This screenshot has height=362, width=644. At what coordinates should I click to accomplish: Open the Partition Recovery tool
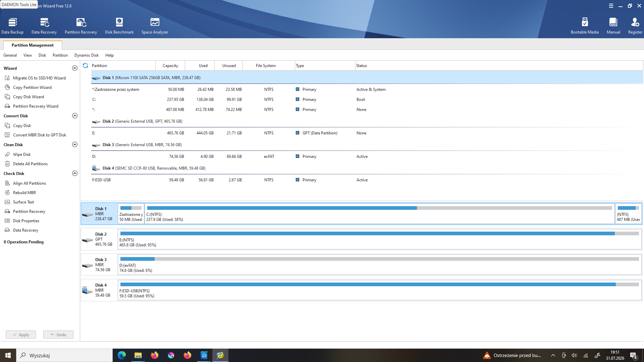coord(81,26)
